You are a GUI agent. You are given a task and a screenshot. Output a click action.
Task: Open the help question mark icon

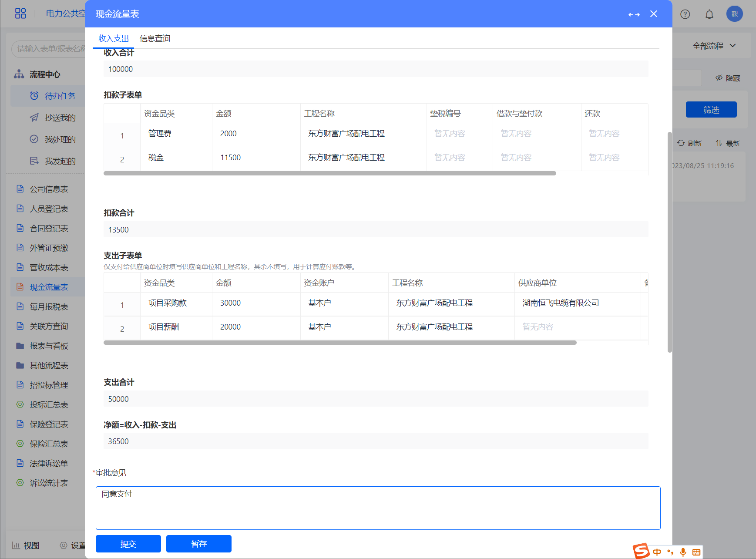[x=685, y=14]
